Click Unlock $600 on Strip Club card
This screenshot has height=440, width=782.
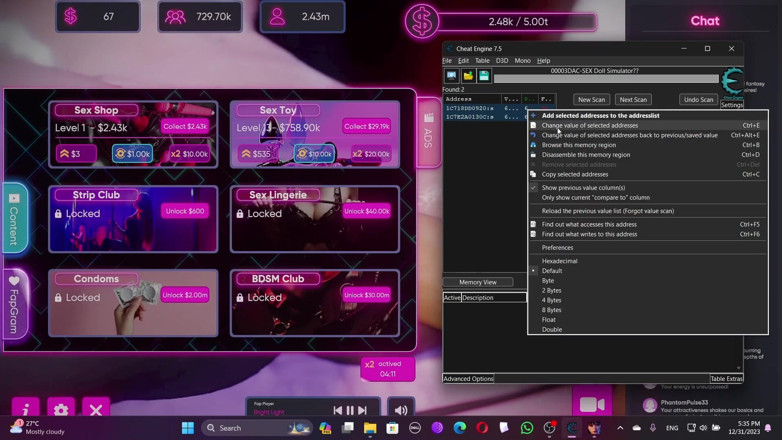tap(185, 211)
